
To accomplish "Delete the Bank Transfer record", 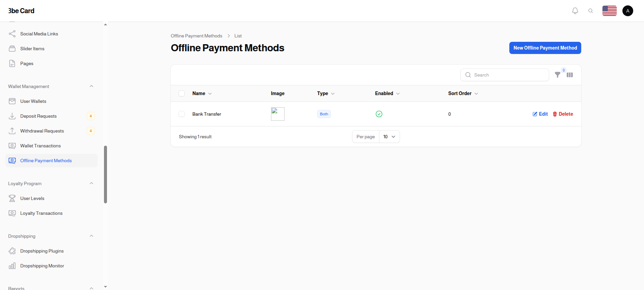I will coord(563,114).
